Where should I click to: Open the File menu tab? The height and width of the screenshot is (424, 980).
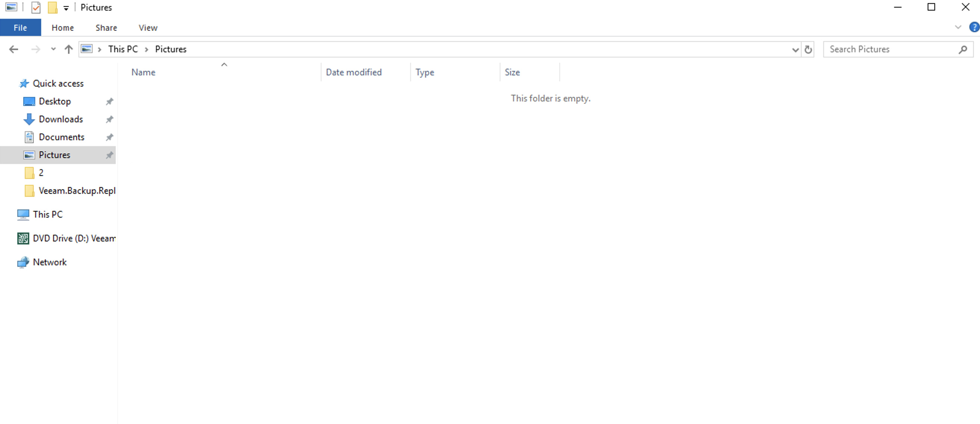20,28
